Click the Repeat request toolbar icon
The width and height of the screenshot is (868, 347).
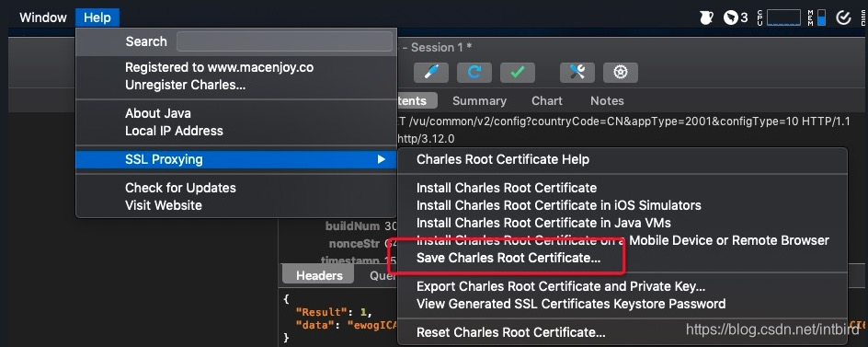click(x=474, y=72)
